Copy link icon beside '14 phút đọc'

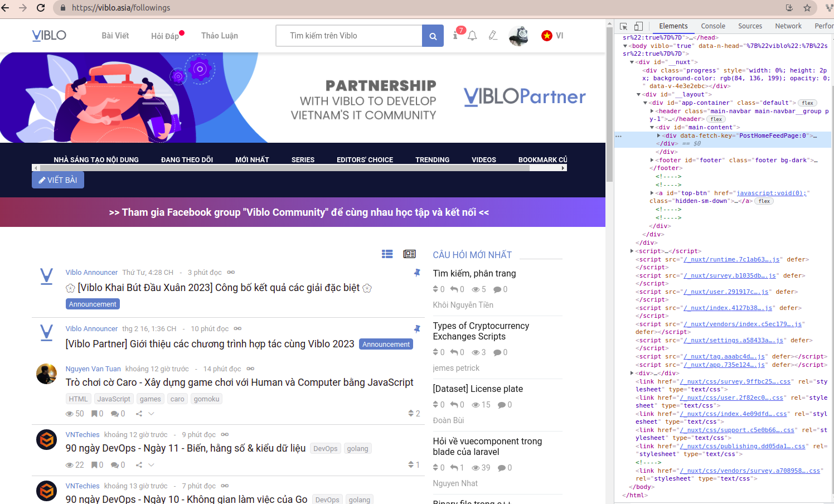[250, 369]
